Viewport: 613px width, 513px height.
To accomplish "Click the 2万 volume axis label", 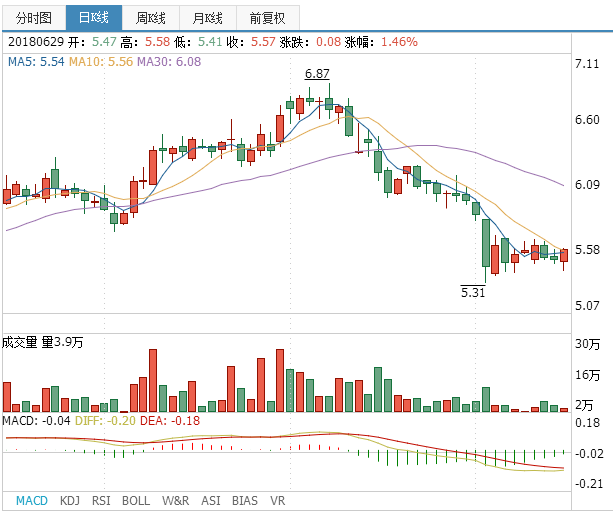I will pos(584,405).
